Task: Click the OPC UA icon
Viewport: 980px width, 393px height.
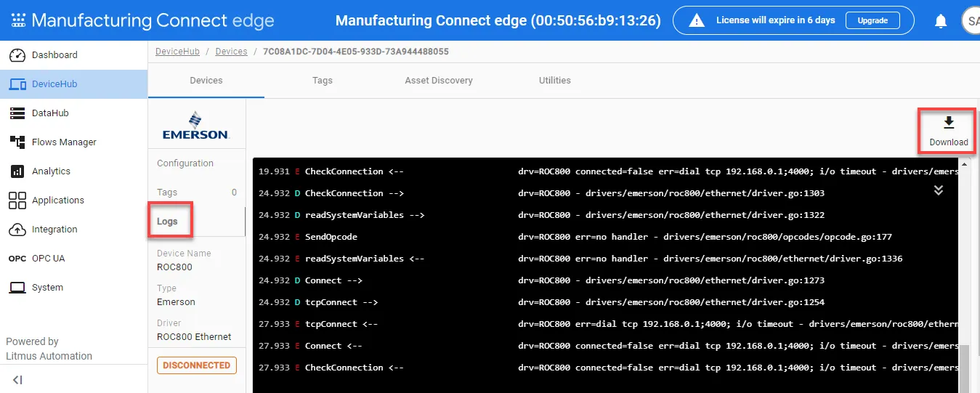Action: [x=17, y=259]
